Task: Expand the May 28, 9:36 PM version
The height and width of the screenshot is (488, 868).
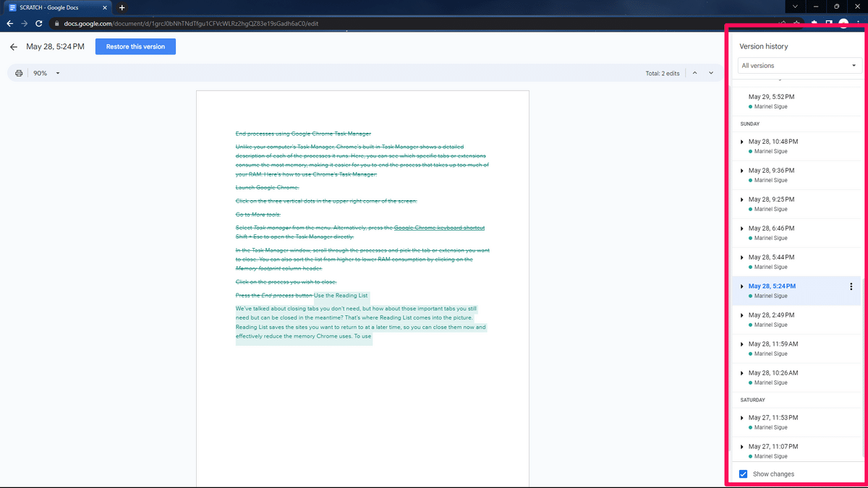Action: [x=742, y=171]
